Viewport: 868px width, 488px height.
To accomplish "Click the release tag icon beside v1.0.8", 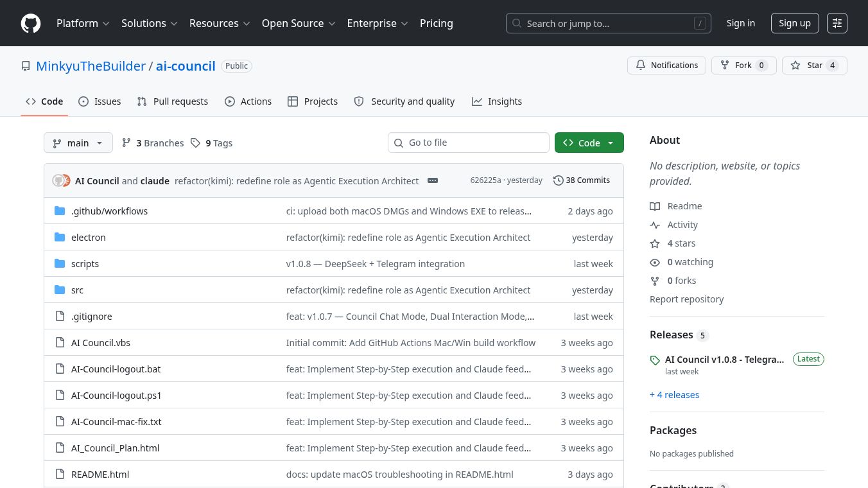I will (x=655, y=360).
